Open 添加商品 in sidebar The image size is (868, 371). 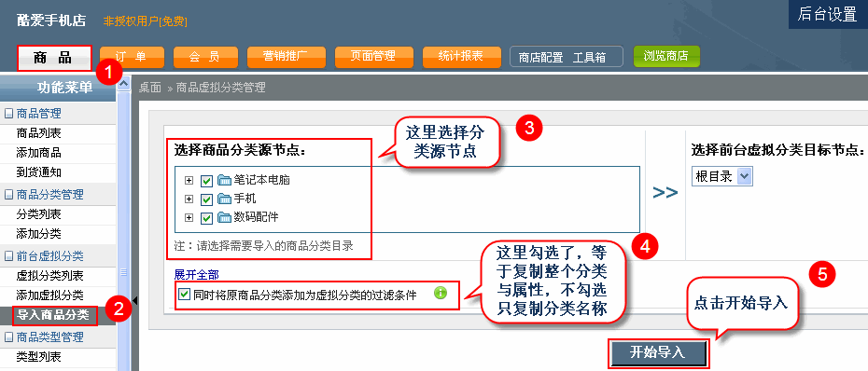point(39,153)
